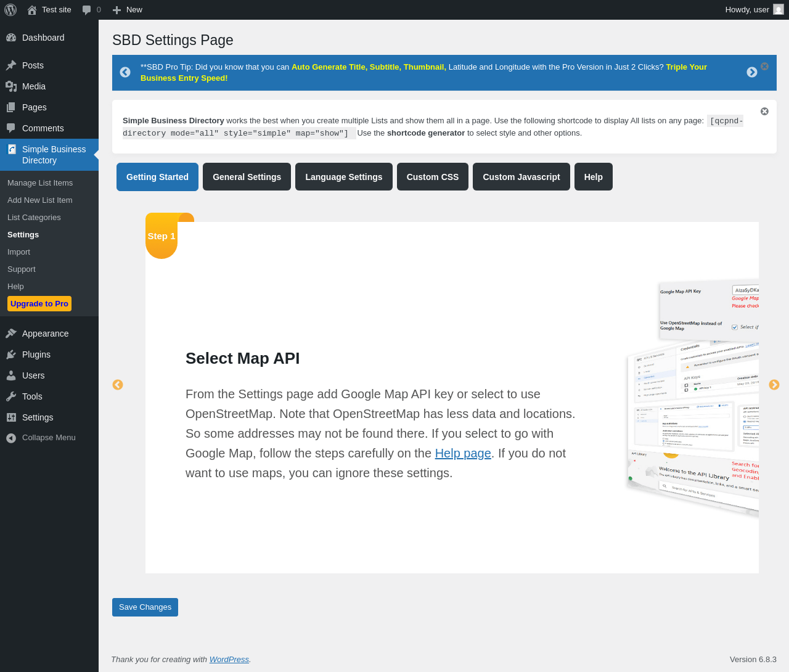The image size is (789, 672).
Task: Go to next step with orange arrow
Action: point(774,385)
